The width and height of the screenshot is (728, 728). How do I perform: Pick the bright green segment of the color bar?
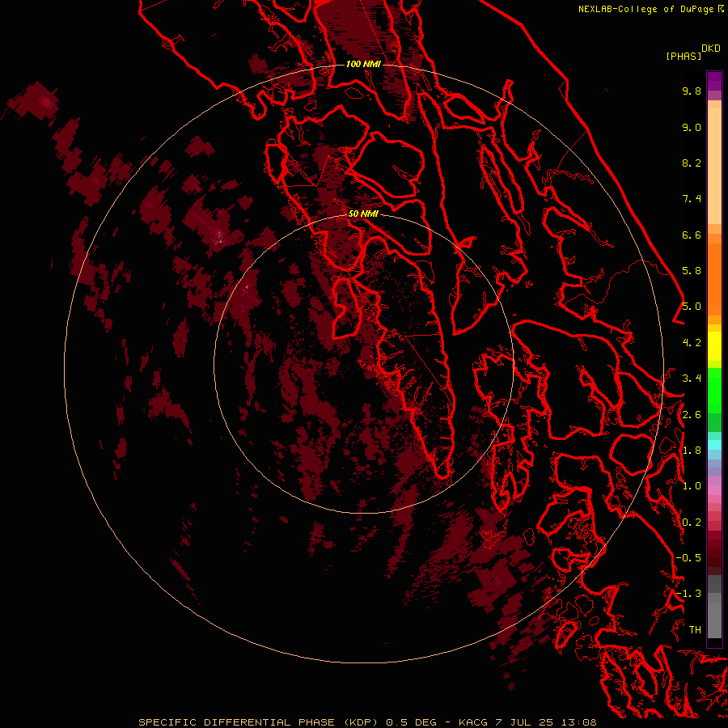point(714,390)
